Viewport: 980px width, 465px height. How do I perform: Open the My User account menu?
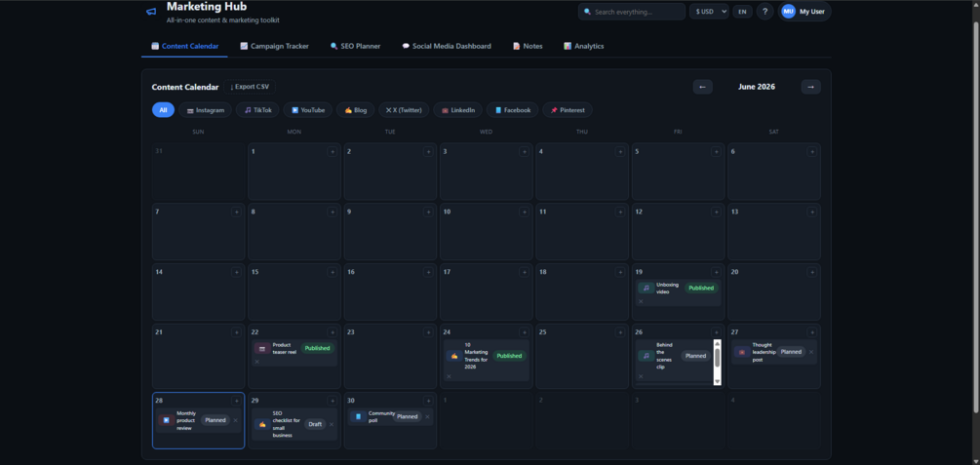click(x=805, y=12)
